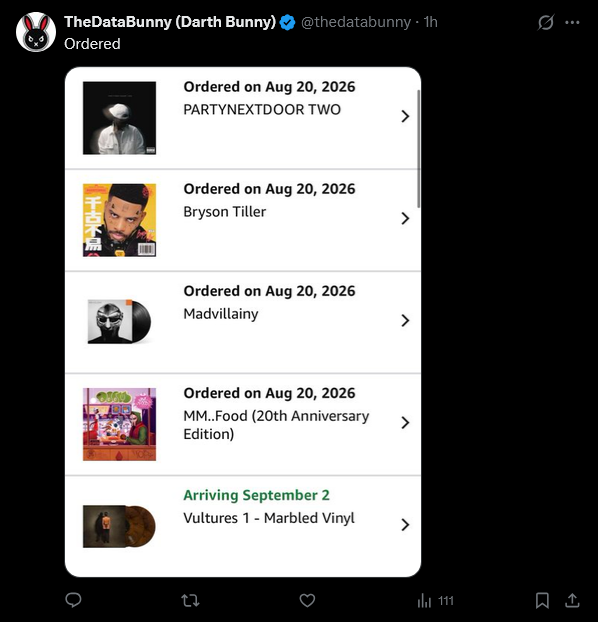Click the 1h post timestamp

[430, 22]
